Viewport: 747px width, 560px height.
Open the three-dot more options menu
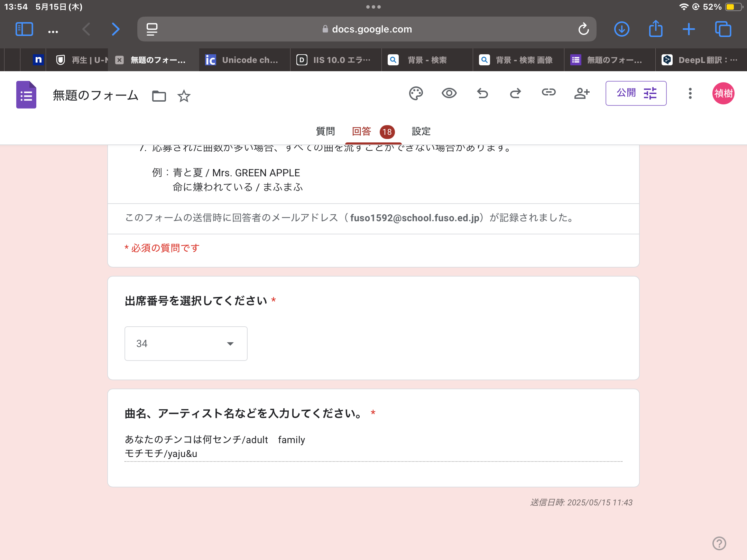coord(690,93)
